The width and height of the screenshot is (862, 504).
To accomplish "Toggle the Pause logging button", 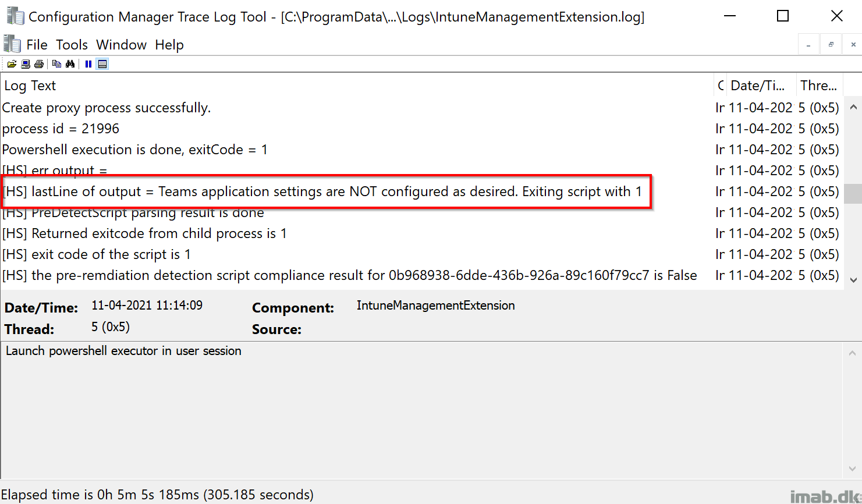I will tap(88, 64).
